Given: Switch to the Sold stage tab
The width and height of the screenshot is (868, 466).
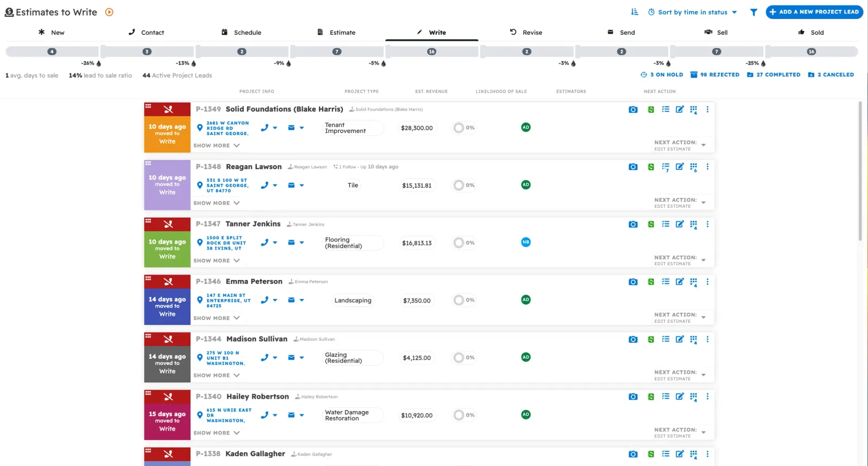Looking at the screenshot, I should [x=811, y=33].
